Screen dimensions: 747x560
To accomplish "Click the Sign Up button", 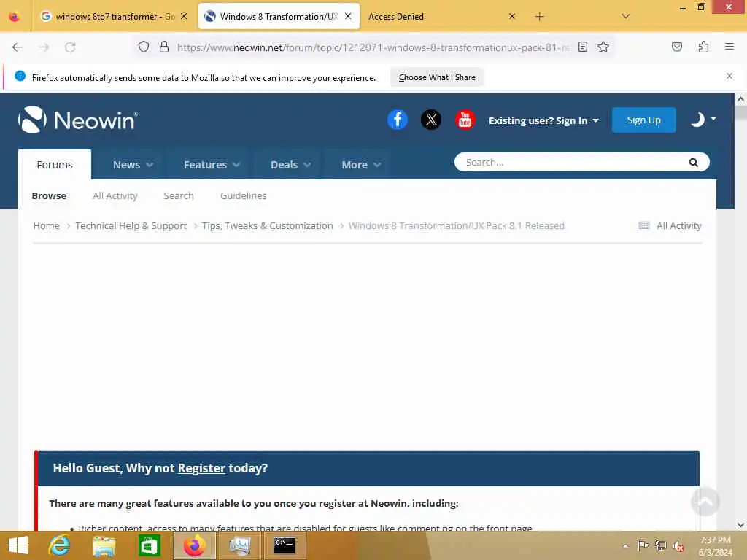I will (x=643, y=120).
